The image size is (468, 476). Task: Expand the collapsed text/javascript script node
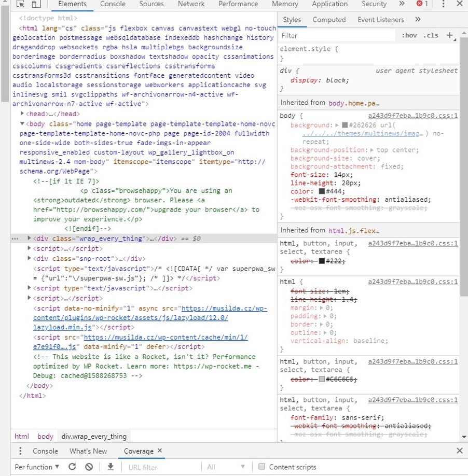pos(29,287)
